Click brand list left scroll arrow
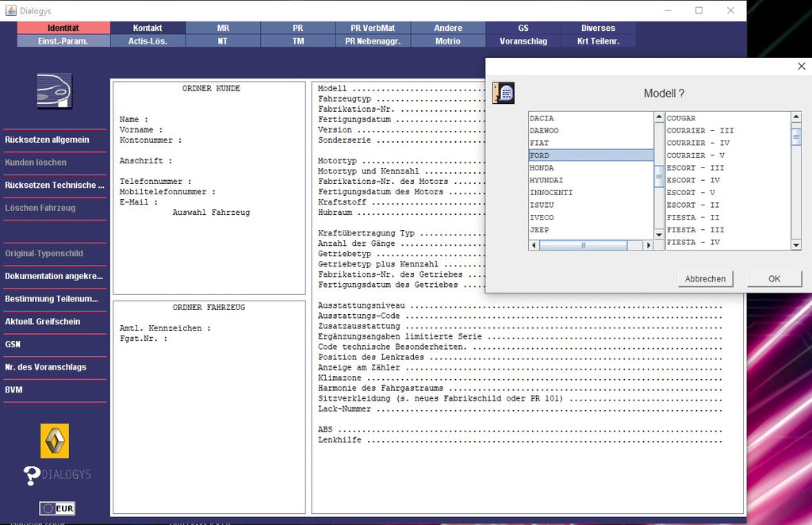 pos(534,245)
